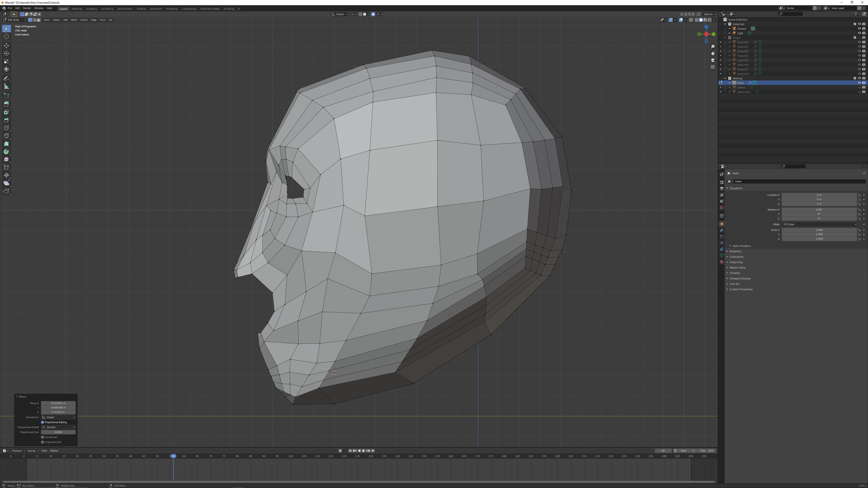This screenshot has height=488, width=868.
Task: Click the viewport zoom magnifier icon
Action: (713, 47)
